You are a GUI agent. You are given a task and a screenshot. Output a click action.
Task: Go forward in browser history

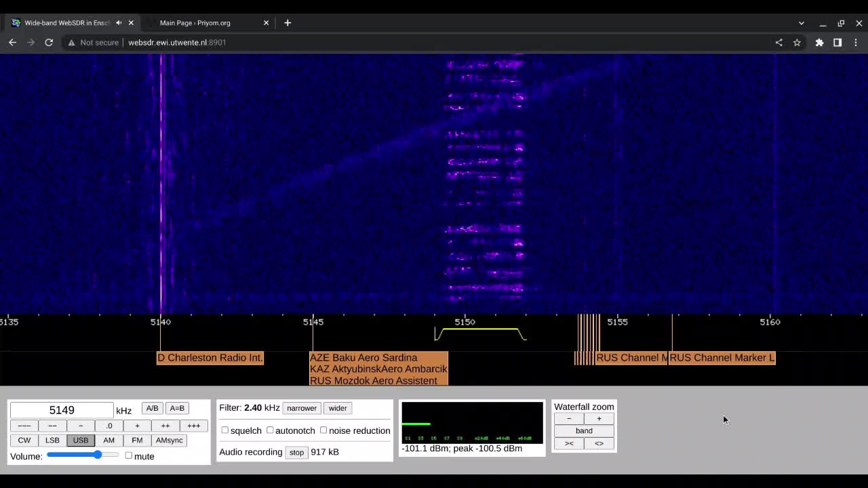pos(31,42)
